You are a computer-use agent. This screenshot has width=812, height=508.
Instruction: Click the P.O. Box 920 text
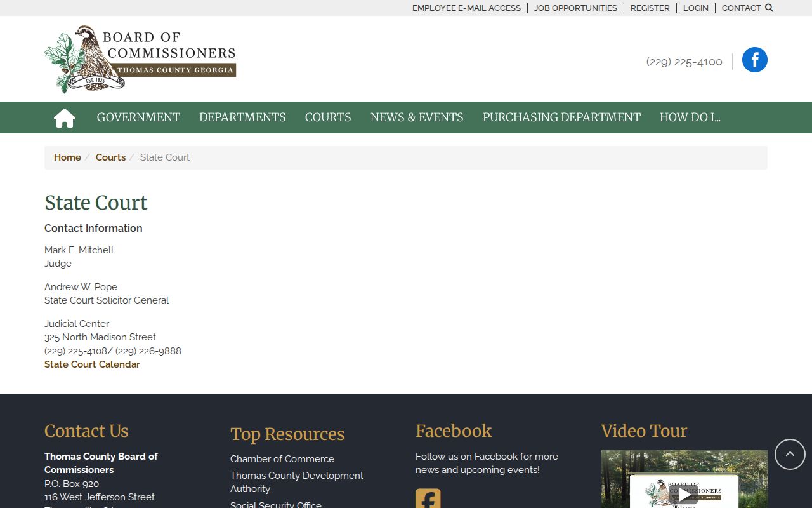(72, 484)
